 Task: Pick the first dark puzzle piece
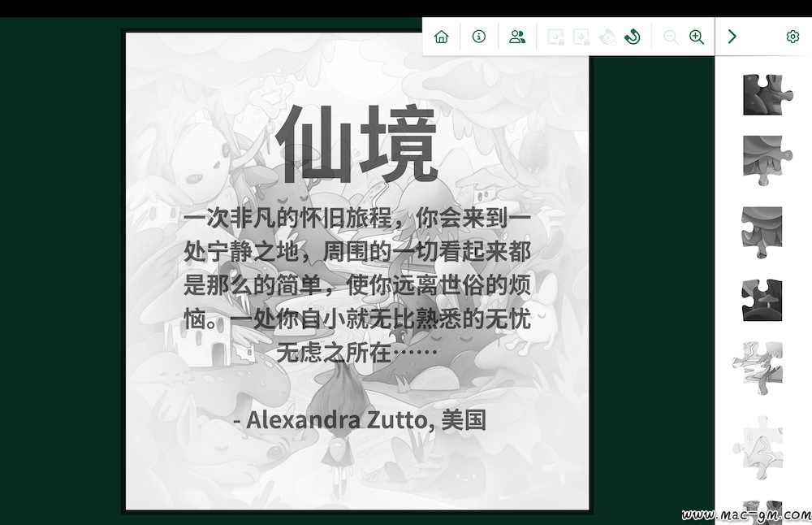[767, 95]
